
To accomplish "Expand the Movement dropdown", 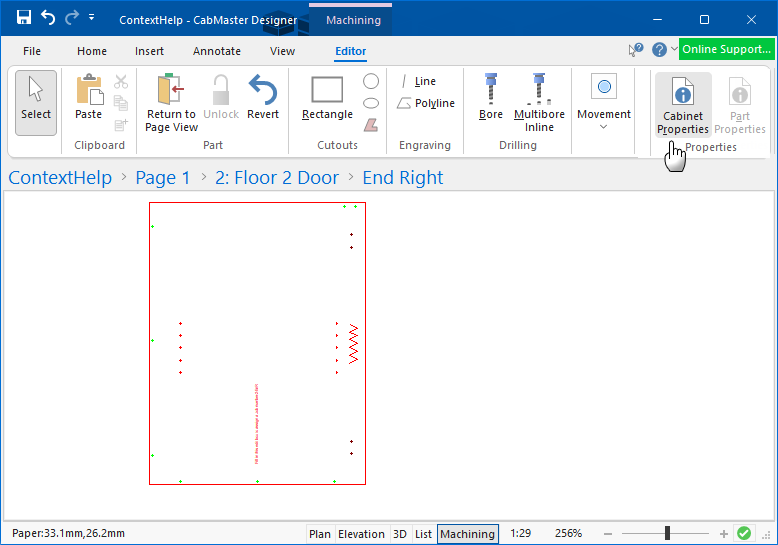I will pyautogui.click(x=603, y=127).
